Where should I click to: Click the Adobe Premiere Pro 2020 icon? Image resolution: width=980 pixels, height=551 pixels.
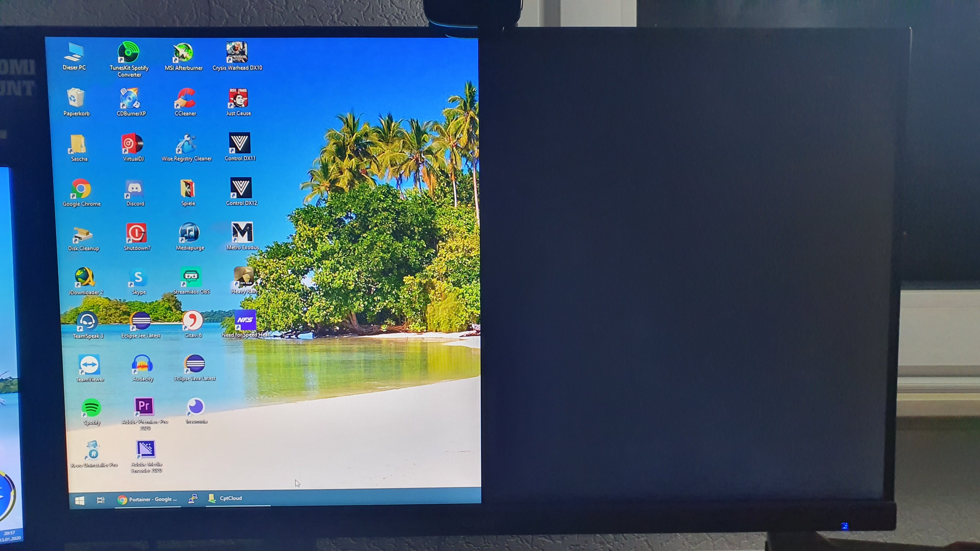[x=144, y=407]
